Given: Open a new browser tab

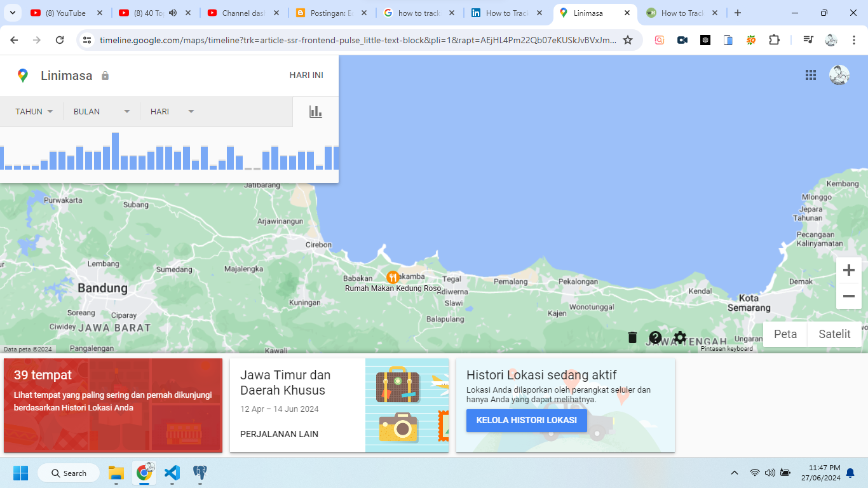Looking at the screenshot, I should point(737,13).
